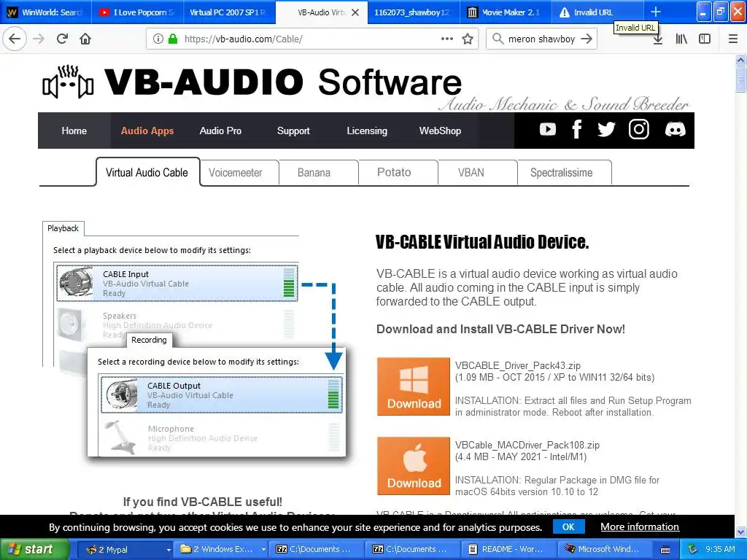The image size is (747, 560).
Task: Click the scrollbar down arrow
Action: coord(740,532)
